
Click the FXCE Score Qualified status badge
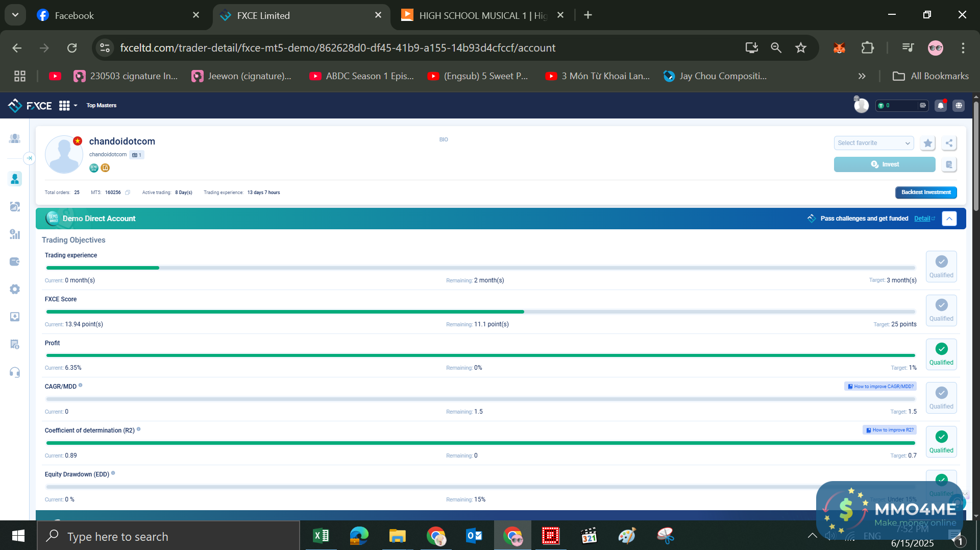coord(941,310)
